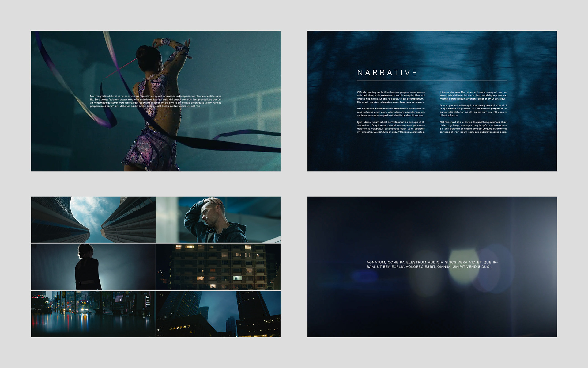
Task: Click the paragraph starting 'Ignit, idem eturiam'
Action: pyautogui.click(x=391, y=127)
